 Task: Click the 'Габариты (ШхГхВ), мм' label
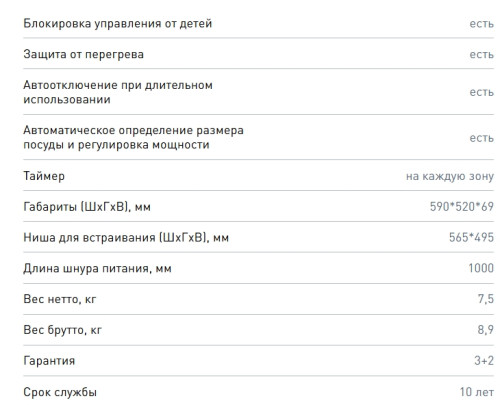[x=87, y=207]
